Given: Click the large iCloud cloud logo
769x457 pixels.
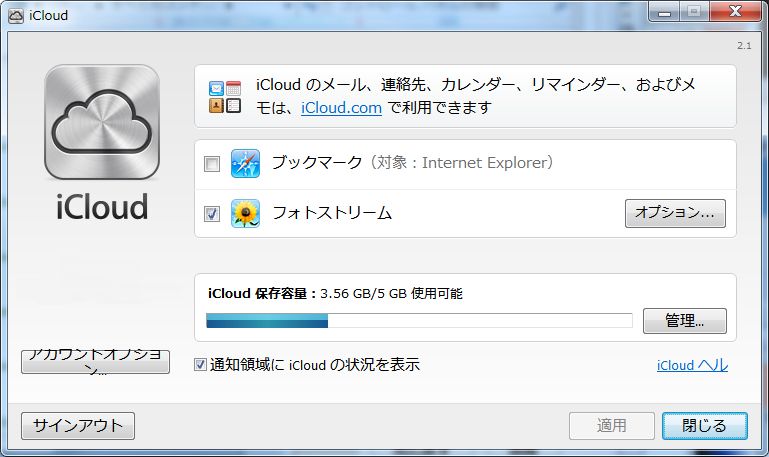Looking at the screenshot, I should coord(102,122).
